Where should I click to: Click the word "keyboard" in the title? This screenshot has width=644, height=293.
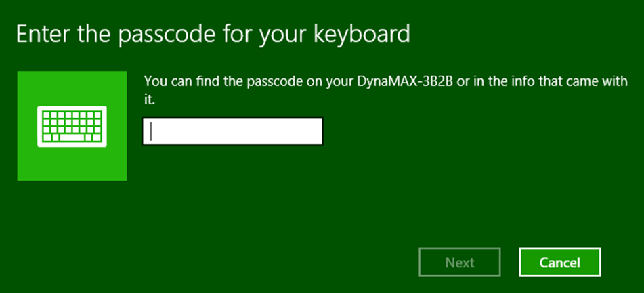[362, 35]
